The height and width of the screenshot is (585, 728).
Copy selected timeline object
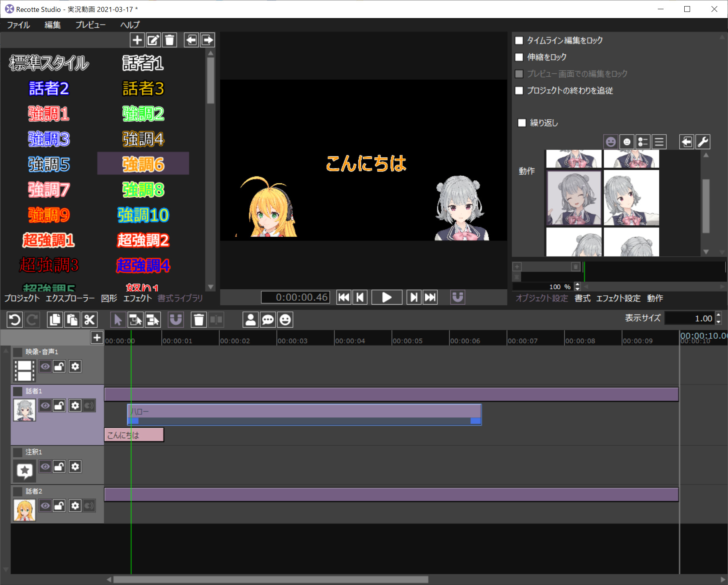coord(55,320)
